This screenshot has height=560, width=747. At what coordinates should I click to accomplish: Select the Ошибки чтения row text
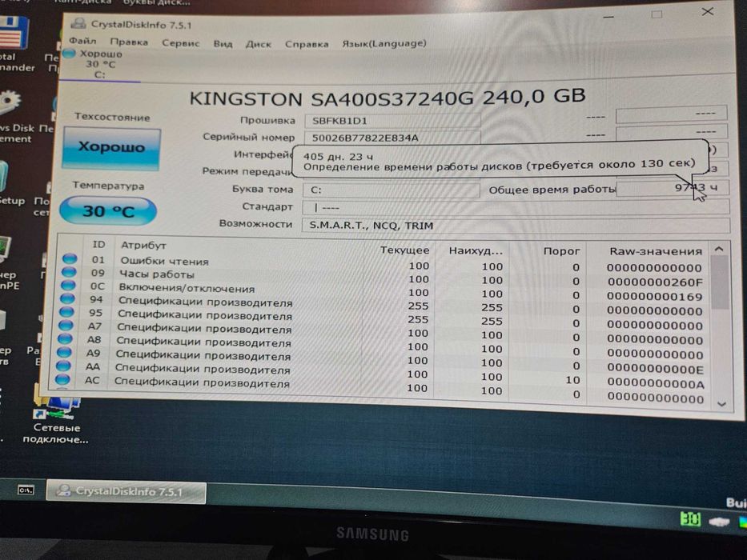pyautogui.click(x=164, y=261)
